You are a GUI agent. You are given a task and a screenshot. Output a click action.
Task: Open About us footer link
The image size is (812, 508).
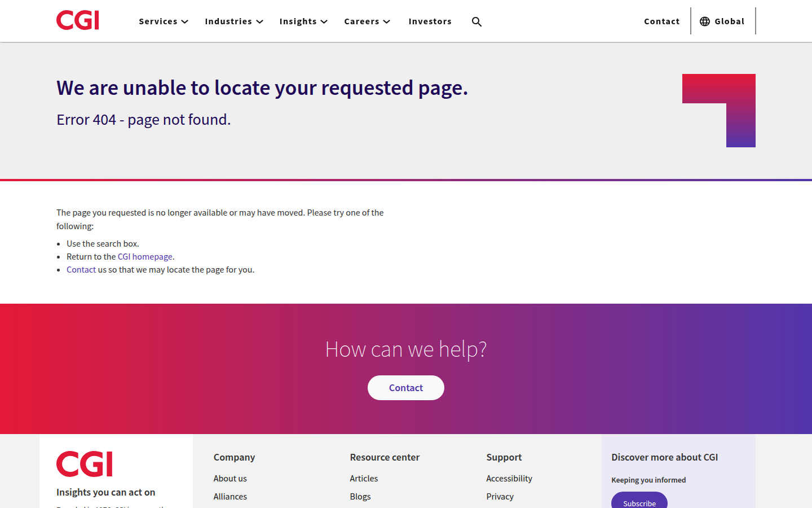230,479
